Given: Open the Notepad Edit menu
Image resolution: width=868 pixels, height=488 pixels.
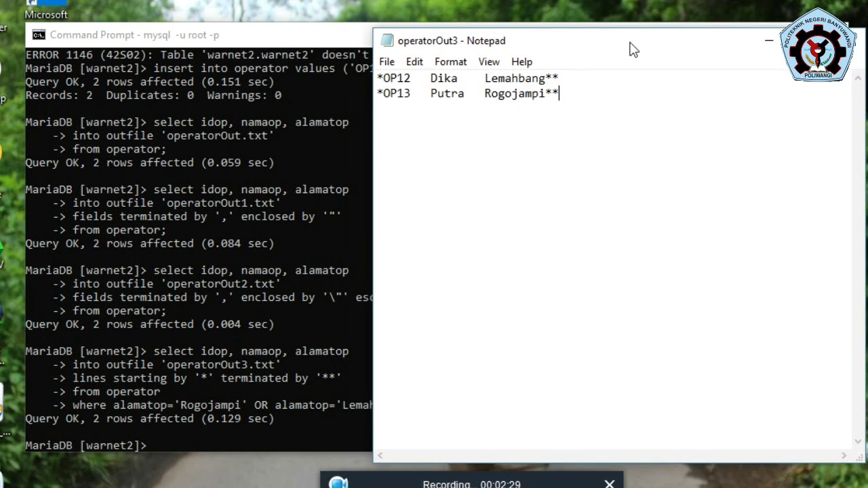Looking at the screenshot, I should (414, 62).
